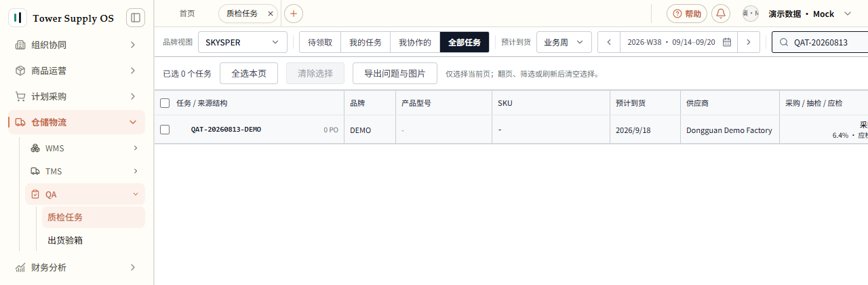Click the 6.4% sampling rate value
This screenshot has width=868, height=285.
(840, 135)
